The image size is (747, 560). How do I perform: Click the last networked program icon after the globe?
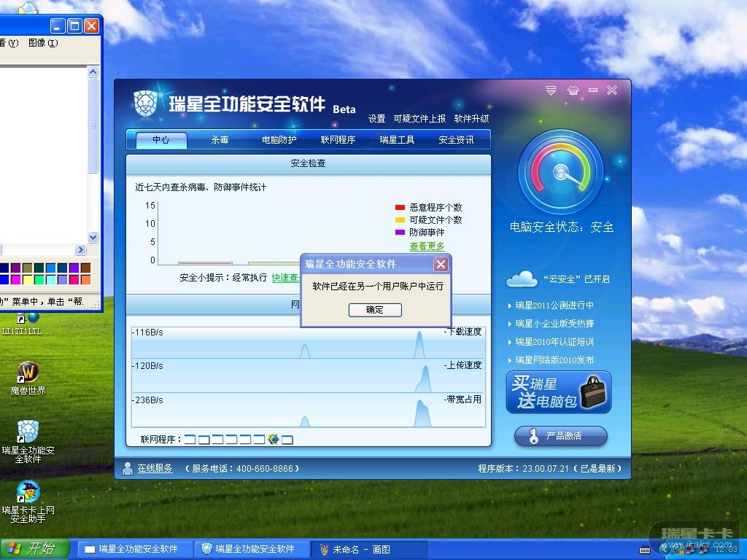click(x=287, y=440)
